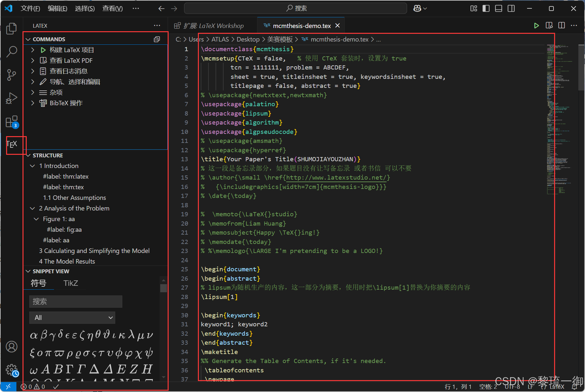Open the Copilot dropdown arrow in the title bar

425,8
